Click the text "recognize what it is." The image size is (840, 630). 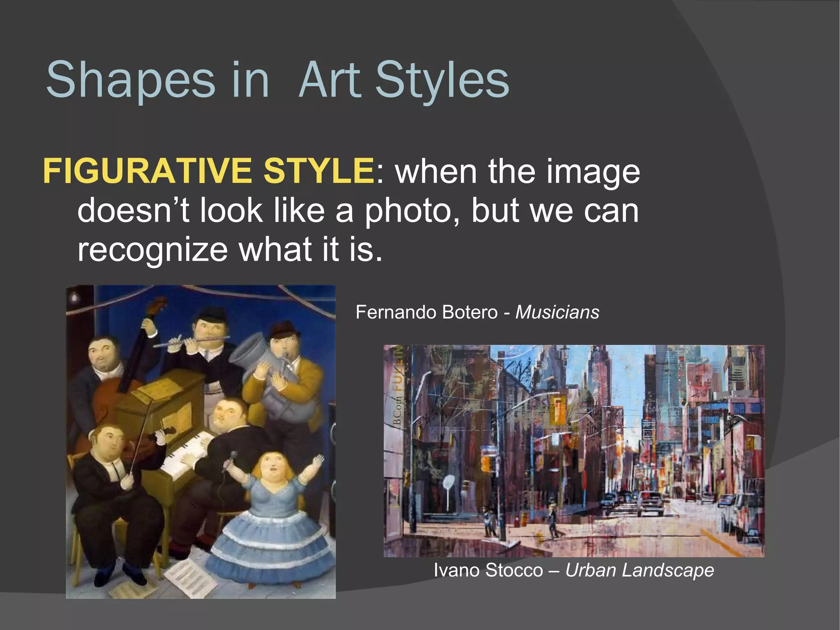click(230, 250)
